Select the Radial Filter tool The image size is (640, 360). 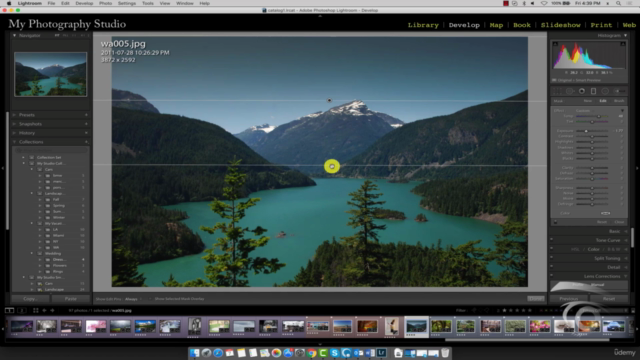(605, 91)
